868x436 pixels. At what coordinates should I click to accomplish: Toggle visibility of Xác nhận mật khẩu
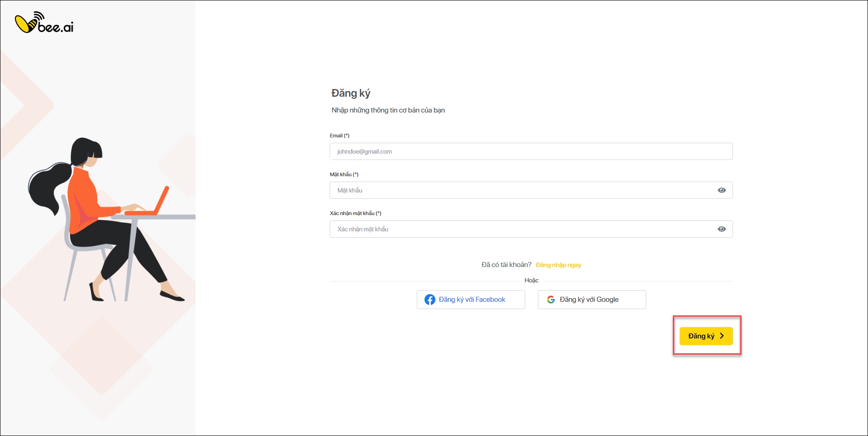coord(722,229)
